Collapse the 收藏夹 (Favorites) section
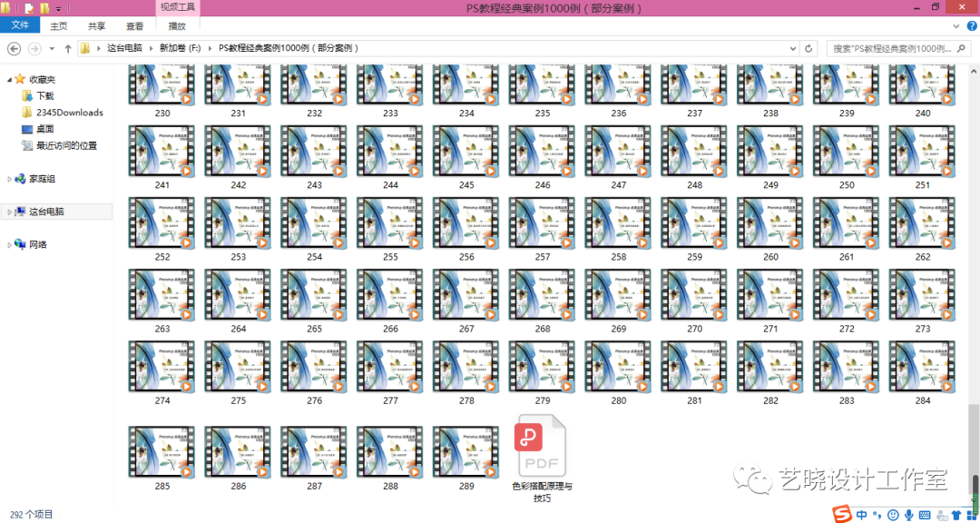Image resolution: width=980 pixels, height=523 pixels. click(x=7, y=78)
